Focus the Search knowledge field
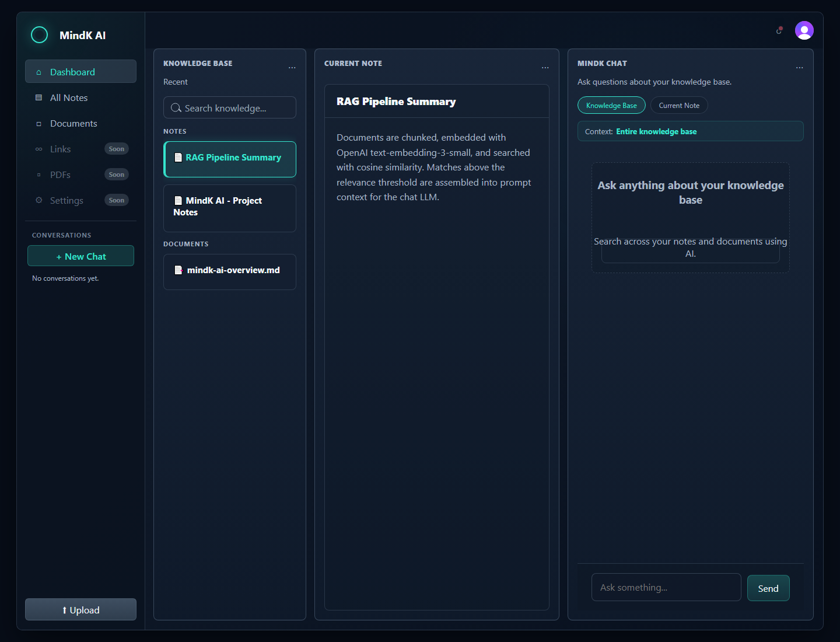Image resolution: width=840 pixels, height=642 pixels. (230, 107)
